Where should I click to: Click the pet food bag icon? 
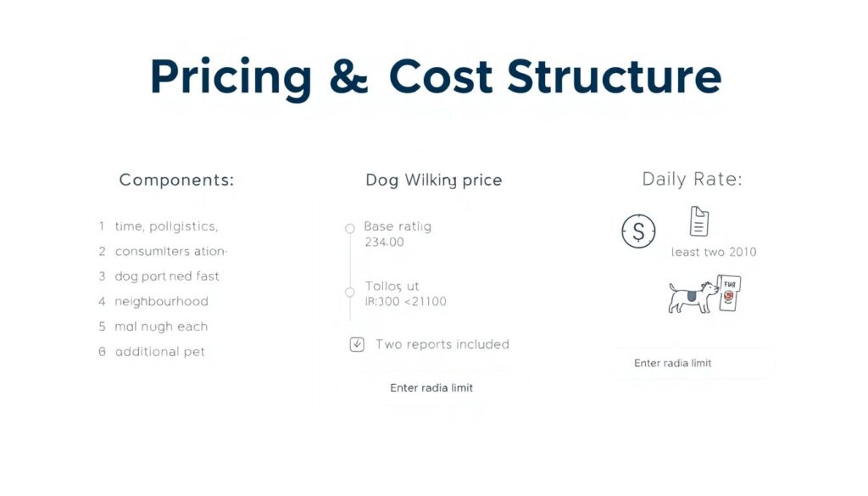click(x=730, y=293)
